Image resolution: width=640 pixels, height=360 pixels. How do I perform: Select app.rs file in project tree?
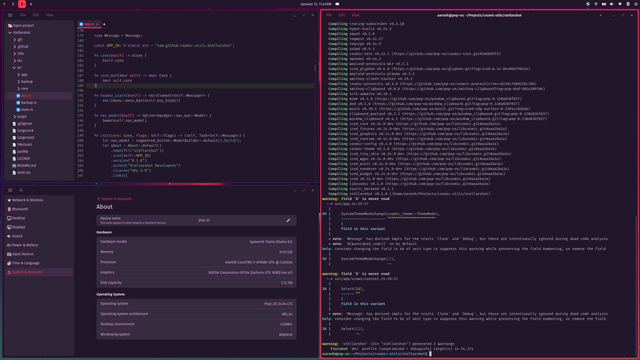[39, 96]
